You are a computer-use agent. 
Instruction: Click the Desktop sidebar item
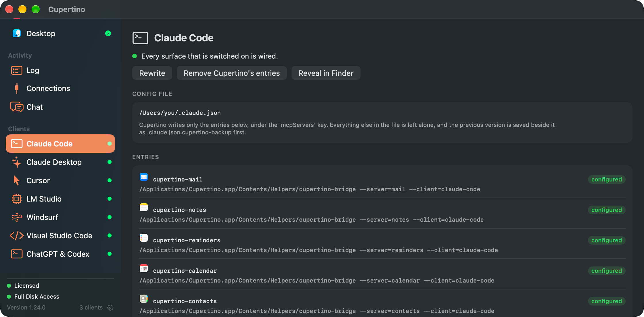point(60,34)
